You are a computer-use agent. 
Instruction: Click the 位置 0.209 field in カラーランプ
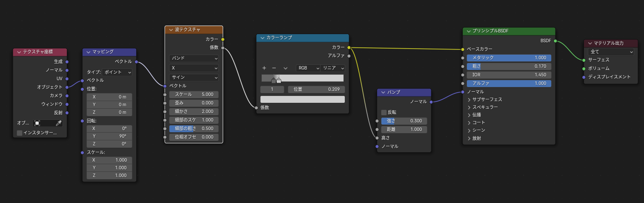tap(316, 90)
